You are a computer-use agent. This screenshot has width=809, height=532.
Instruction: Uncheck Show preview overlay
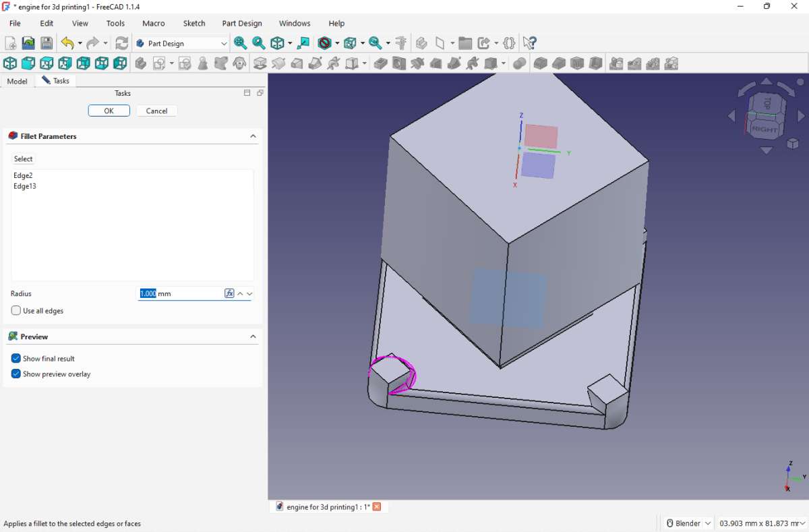pyautogui.click(x=16, y=374)
